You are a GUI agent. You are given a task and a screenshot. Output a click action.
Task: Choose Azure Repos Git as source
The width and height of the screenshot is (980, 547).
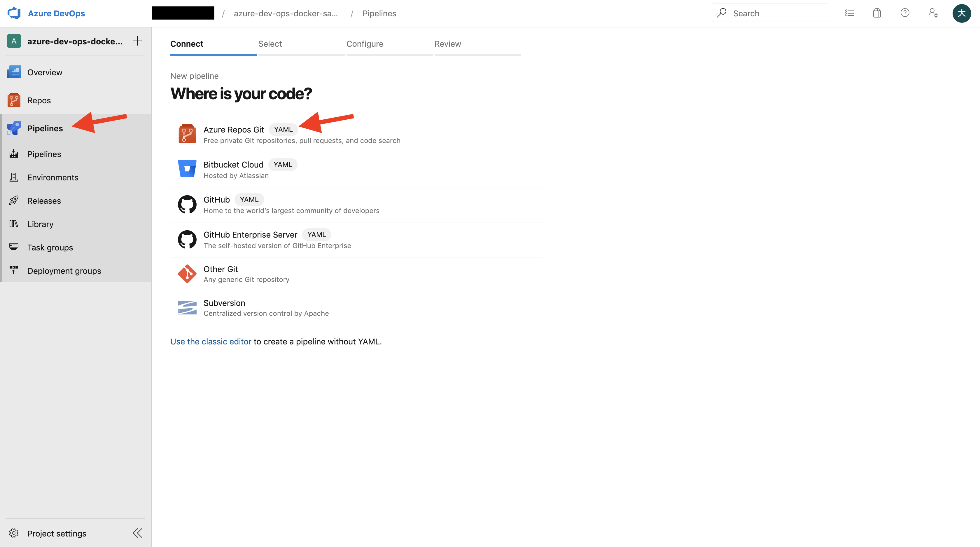[356, 134]
